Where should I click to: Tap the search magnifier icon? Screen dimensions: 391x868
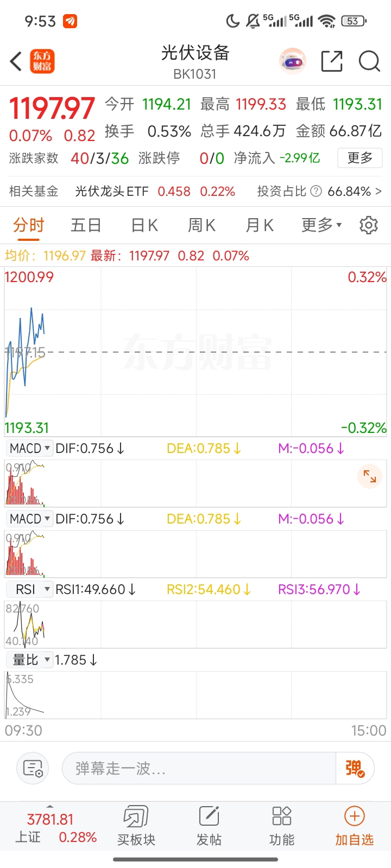[369, 61]
